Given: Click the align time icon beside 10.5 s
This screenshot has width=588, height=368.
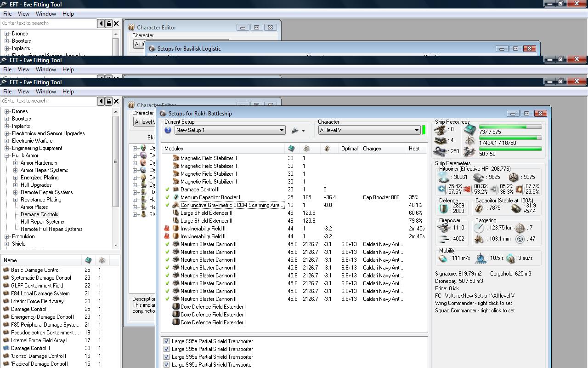Looking at the screenshot, I should [481, 258].
